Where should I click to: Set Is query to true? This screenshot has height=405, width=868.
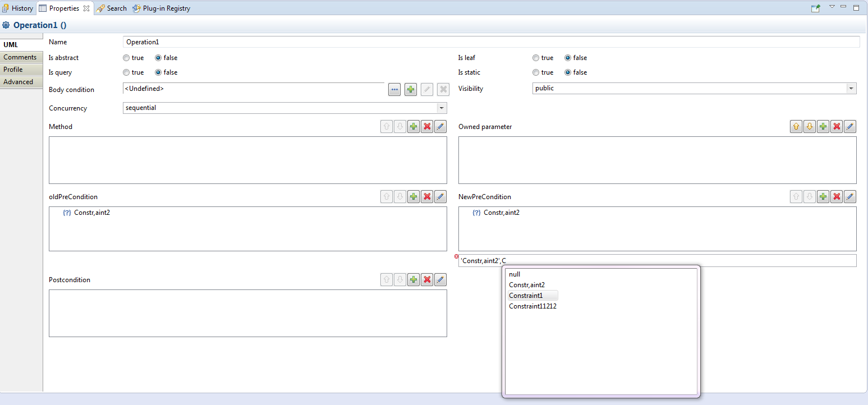point(126,72)
